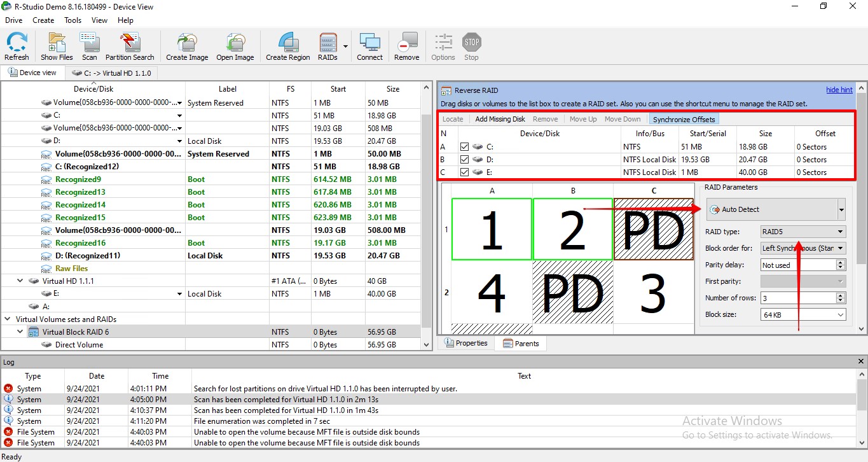The width and height of the screenshot is (868, 462).
Task: Collapse the Virtual Block RAID 6 node
Action: click(20, 332)
